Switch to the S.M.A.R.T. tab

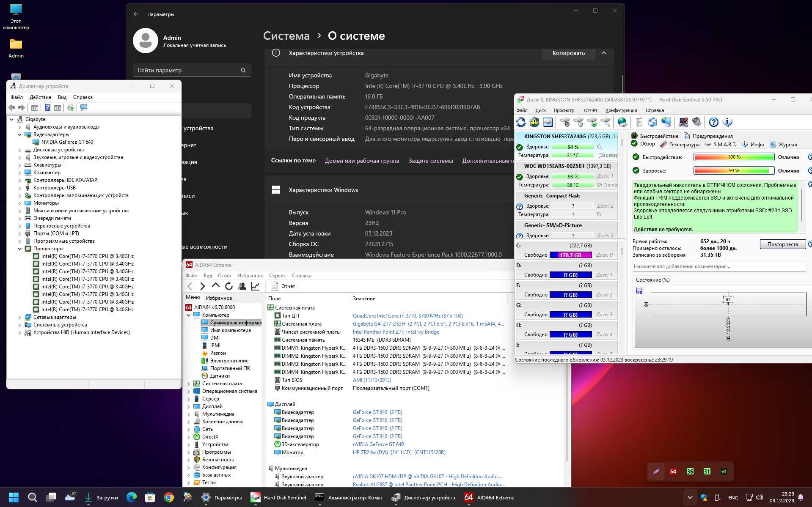tap(720, 145)
